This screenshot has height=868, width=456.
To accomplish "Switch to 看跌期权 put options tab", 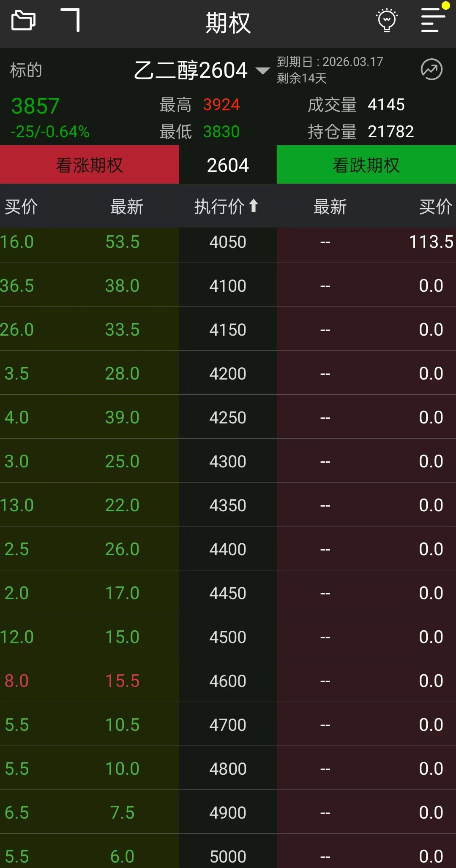I will (x=366, y=165).
